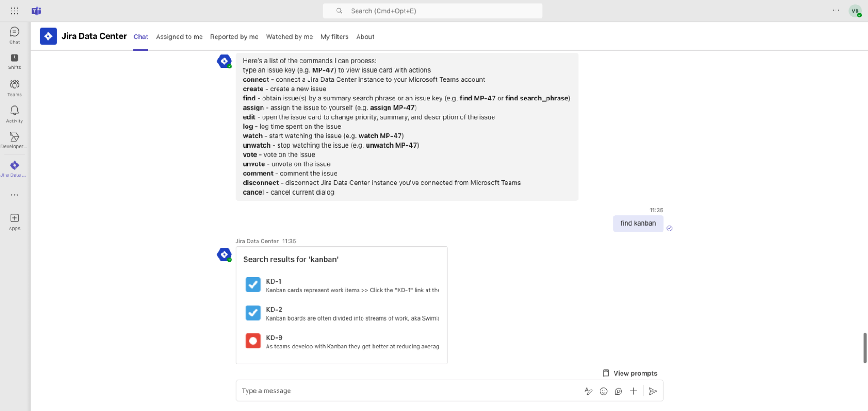Switch to the My filters tab
The height and width of the screenshot is (411, 868).
(x=334, y=37)
